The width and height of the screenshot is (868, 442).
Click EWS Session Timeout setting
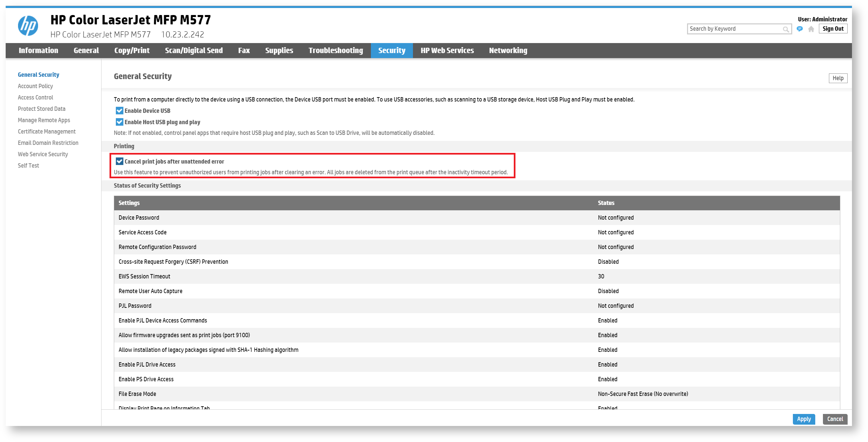[x=477, y=277]
